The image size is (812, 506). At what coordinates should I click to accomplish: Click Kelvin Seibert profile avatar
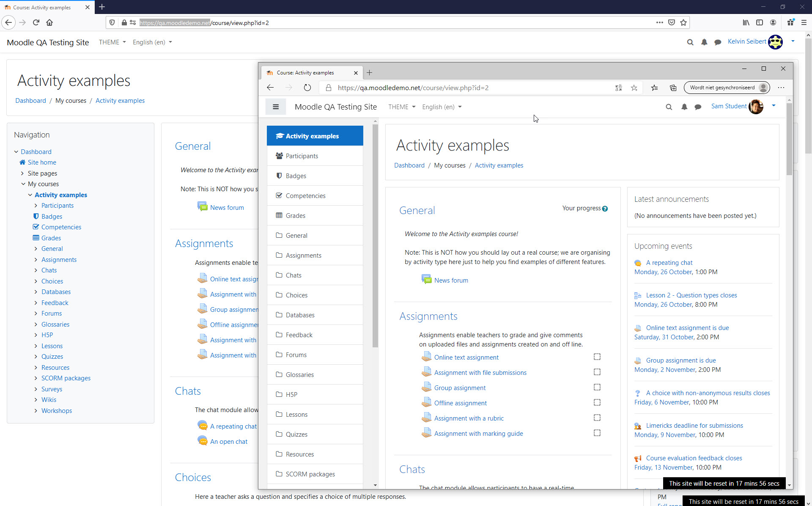coord(775,42)
